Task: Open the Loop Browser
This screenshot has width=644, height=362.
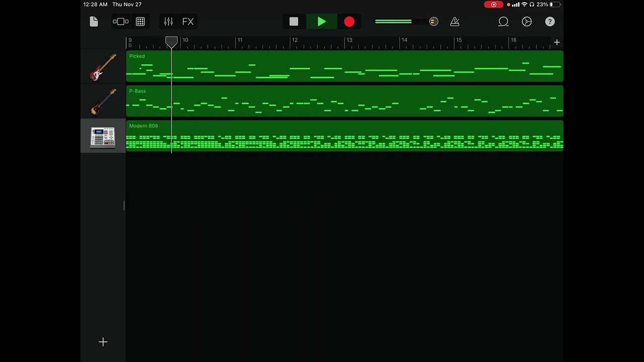Action: pyautogui.click(x=504, y=22)
